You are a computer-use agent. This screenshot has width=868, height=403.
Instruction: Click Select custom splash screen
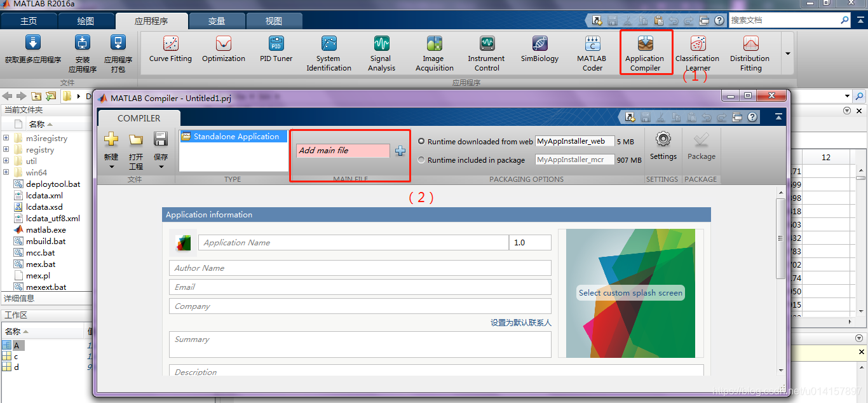(x=630, y=293)
